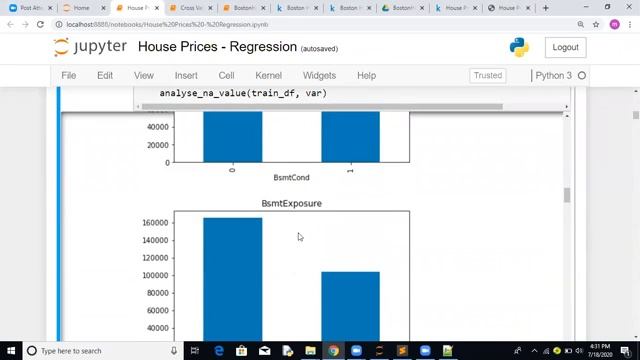The image size is (640, 360).
Task: Click up arrow of output area scrollbar
Action: [x=567, y=116]
